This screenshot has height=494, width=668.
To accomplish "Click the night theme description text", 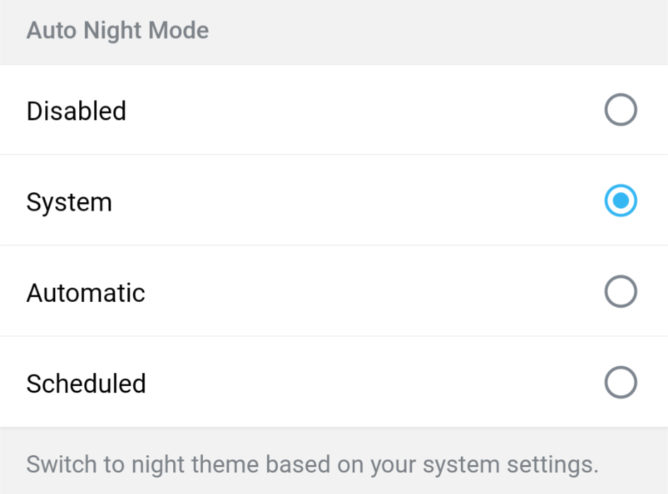I will (x=312, y=464).
